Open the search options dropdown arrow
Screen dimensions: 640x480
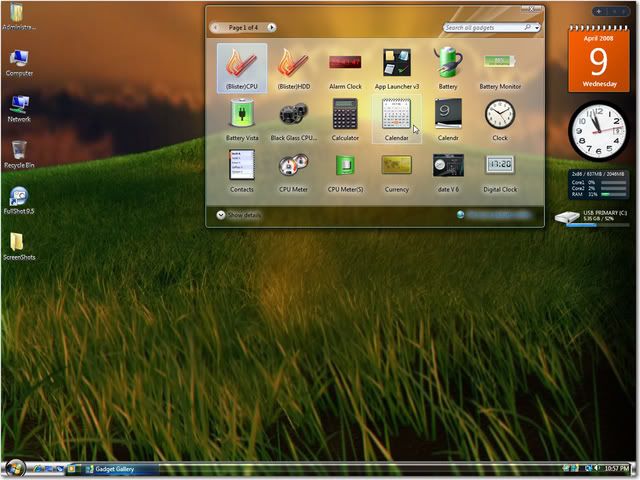point(537,27)
